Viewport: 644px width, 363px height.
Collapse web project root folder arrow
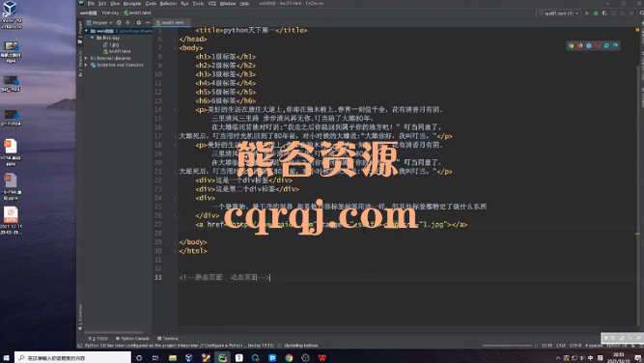[x=86, y=31]
